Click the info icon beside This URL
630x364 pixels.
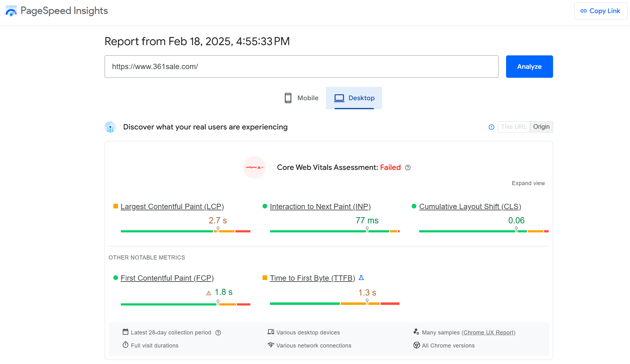tap(491, 127)
